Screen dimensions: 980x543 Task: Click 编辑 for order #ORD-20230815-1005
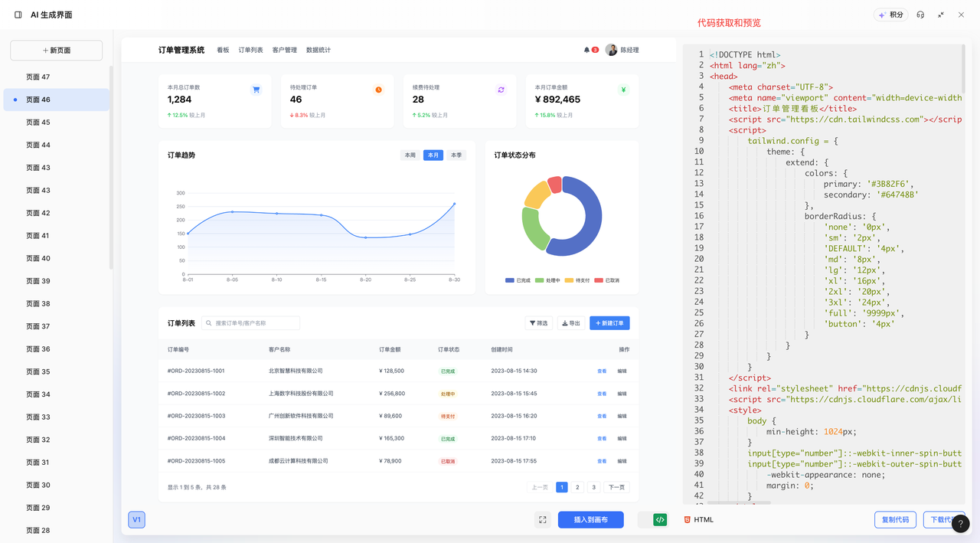[x=622, y=462]
